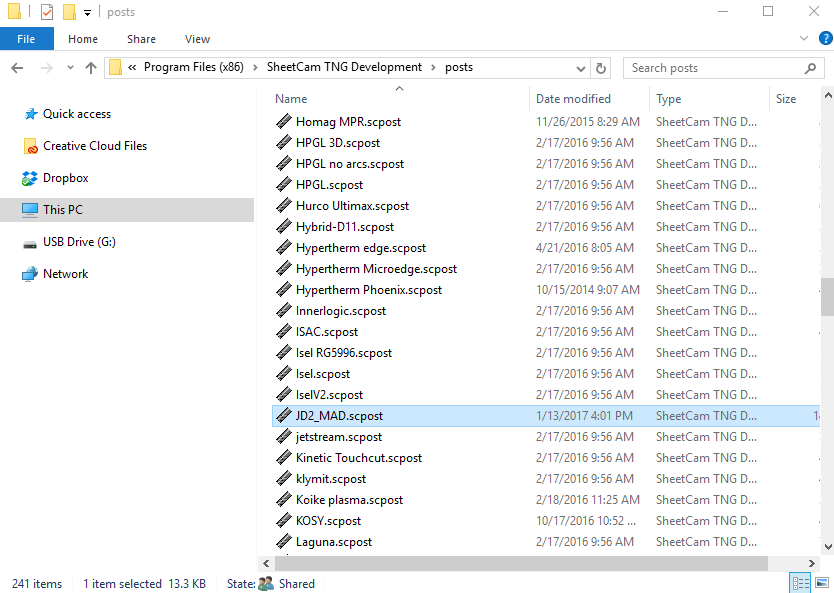Select the Kinetic Touchcut.scpost file name
The width and height of the screenshot is (834, 593).
point(359,458)
